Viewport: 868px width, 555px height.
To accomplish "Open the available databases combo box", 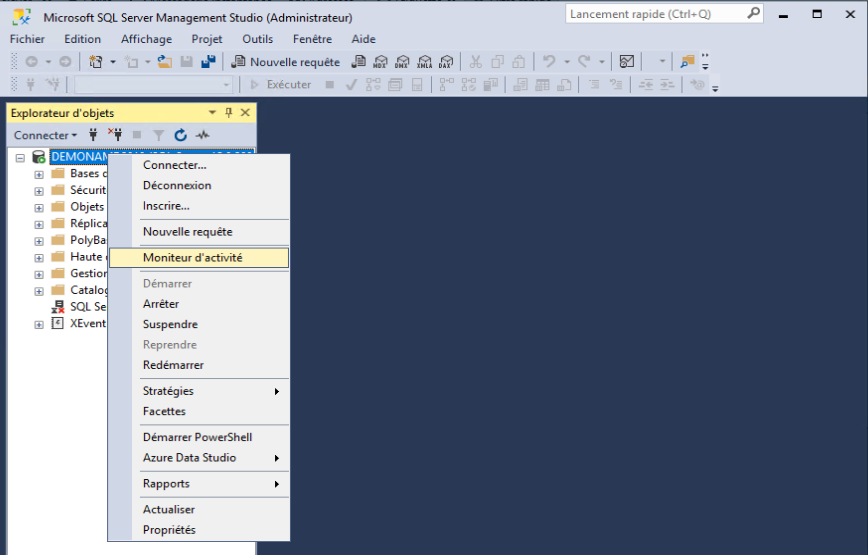I will 153,85.
